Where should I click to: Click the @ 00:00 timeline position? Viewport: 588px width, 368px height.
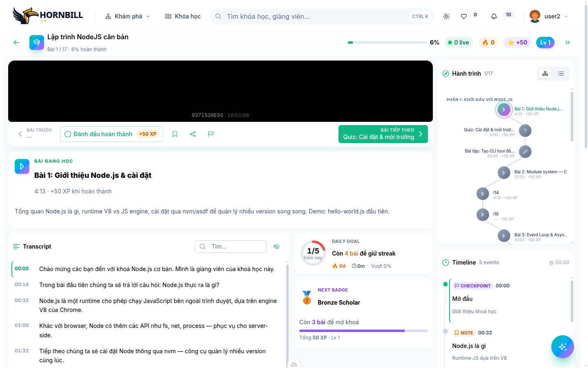(x=559, y=263)
